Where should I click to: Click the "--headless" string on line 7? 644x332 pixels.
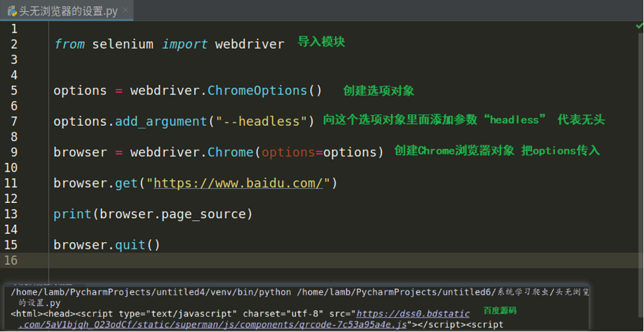pyautogui.click(x=261, y=121)
